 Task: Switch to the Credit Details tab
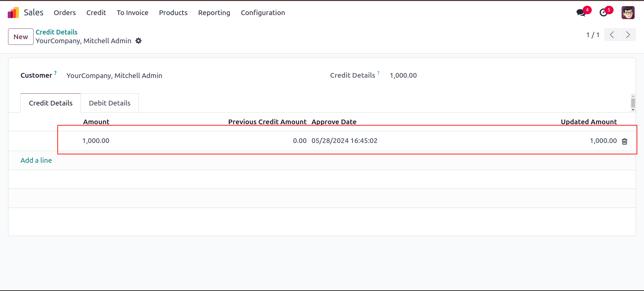pyautogui.click(x=51, y=103)
